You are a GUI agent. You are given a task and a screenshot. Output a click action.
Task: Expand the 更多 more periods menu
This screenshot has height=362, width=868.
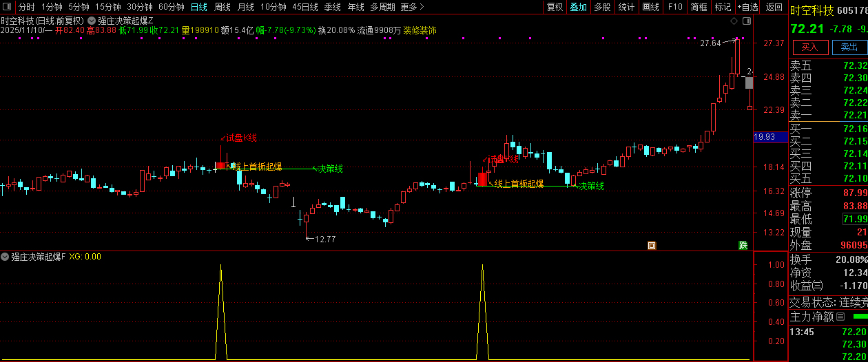pyautogui.click(x=411, y=7)
